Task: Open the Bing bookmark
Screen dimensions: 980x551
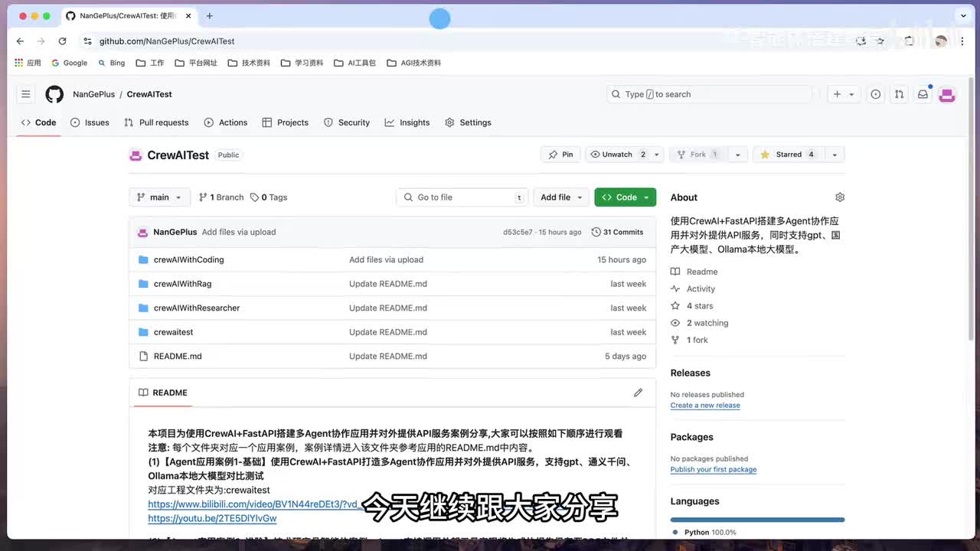Action: coord(111,63)
